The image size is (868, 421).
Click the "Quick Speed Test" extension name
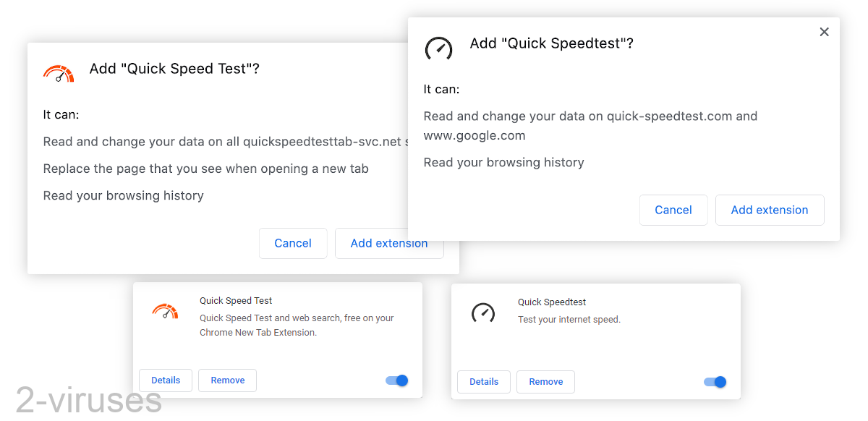(x=235, y=300)
